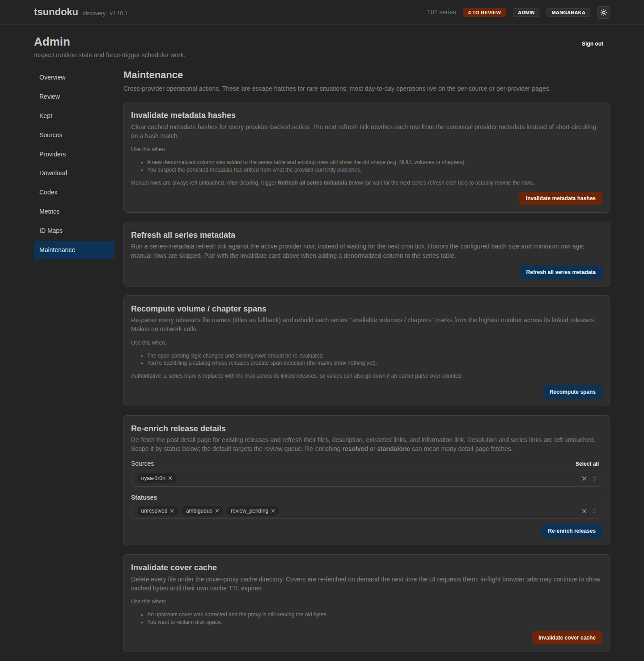Click inside the Sources multi-select field

point(367,479)
